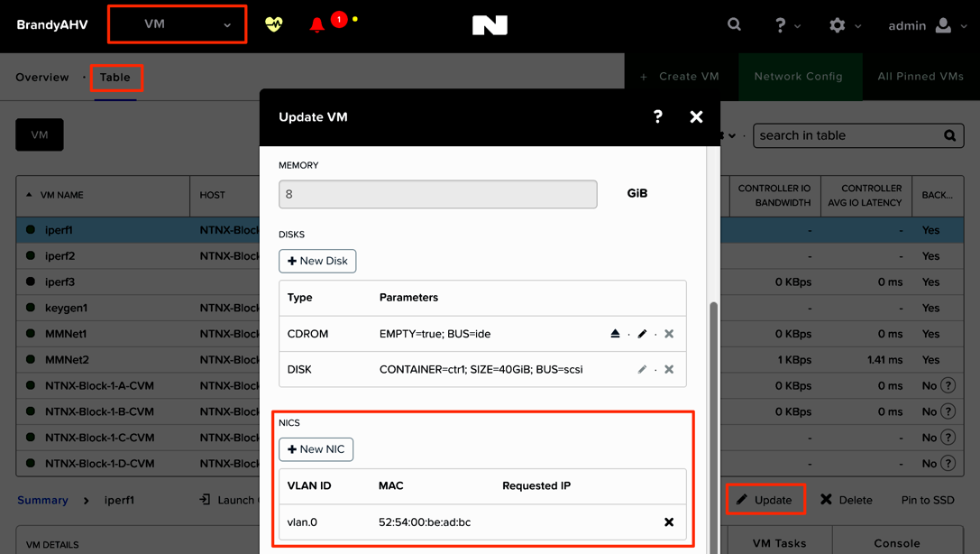Open the settings gear menu
Screen dimensions: 980x554
[x=845, y=25]
